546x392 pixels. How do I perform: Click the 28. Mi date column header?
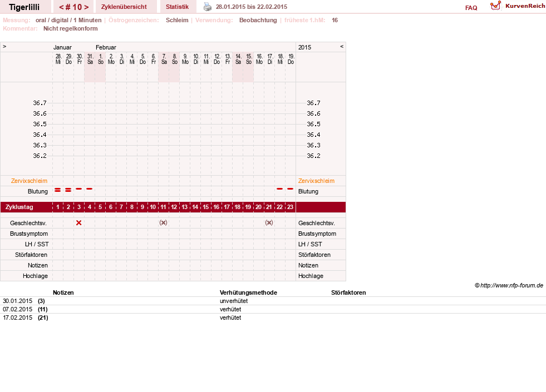58,59
